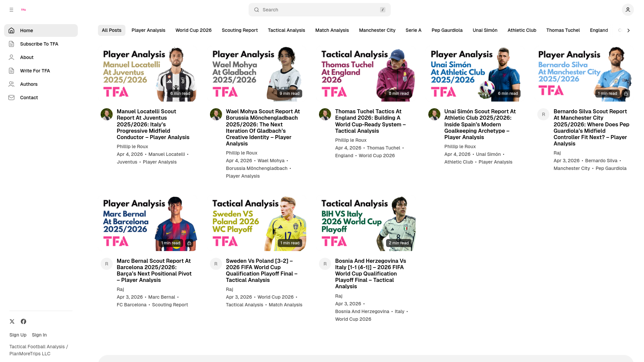Screen dimensions: 644x362
Task: Open Subscribe To TFA sidebar link
Action: pos(41,44)
